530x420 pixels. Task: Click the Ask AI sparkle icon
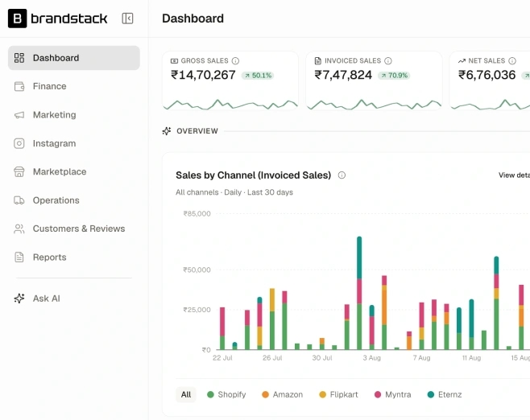[19, 299]
